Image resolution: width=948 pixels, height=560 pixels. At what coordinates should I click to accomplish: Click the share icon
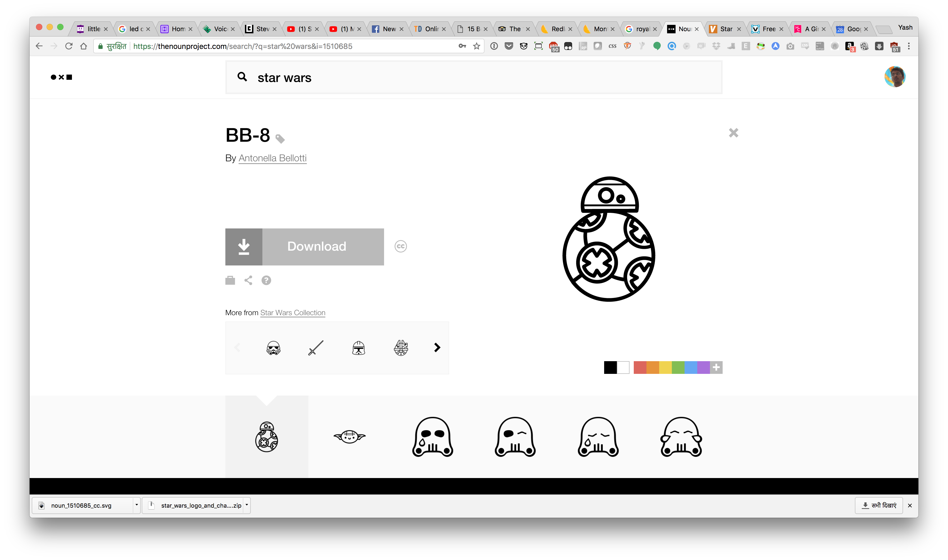(248, 280)
